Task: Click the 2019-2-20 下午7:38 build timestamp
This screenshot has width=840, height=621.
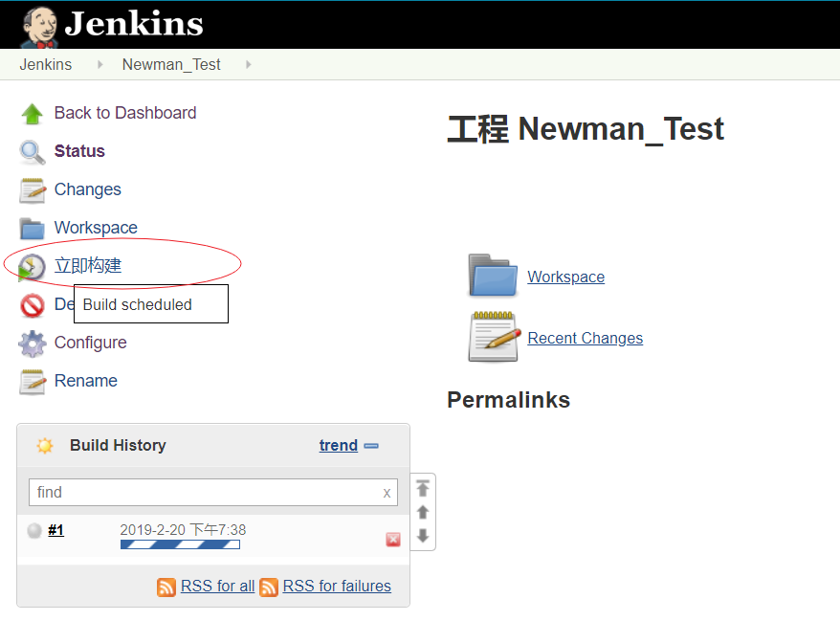Action: [183, 530]
